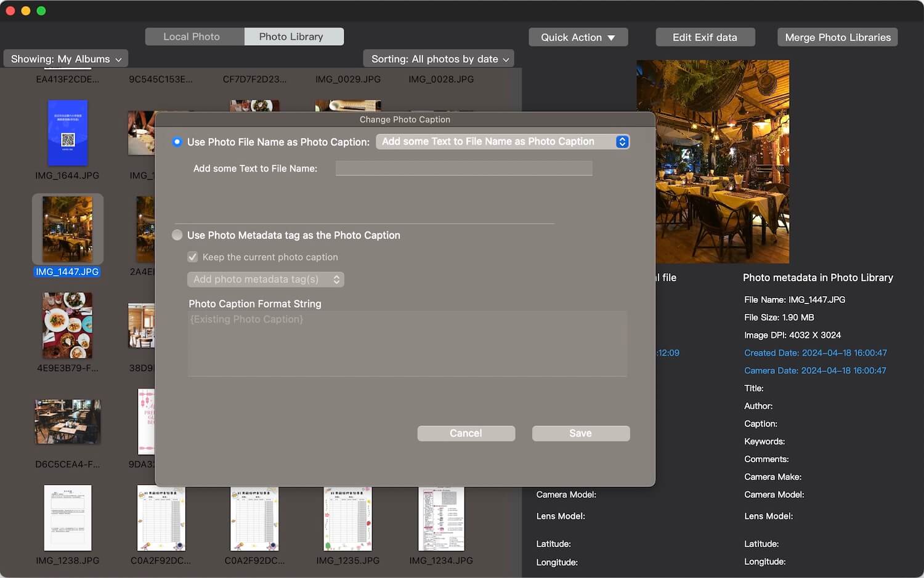Image resolution: width=924 pixels, height=578 pixels.
Task: Select the IMG_1447.JPG restaurant thumbnail
Action: pyautogui.click(x=68, y=229)
